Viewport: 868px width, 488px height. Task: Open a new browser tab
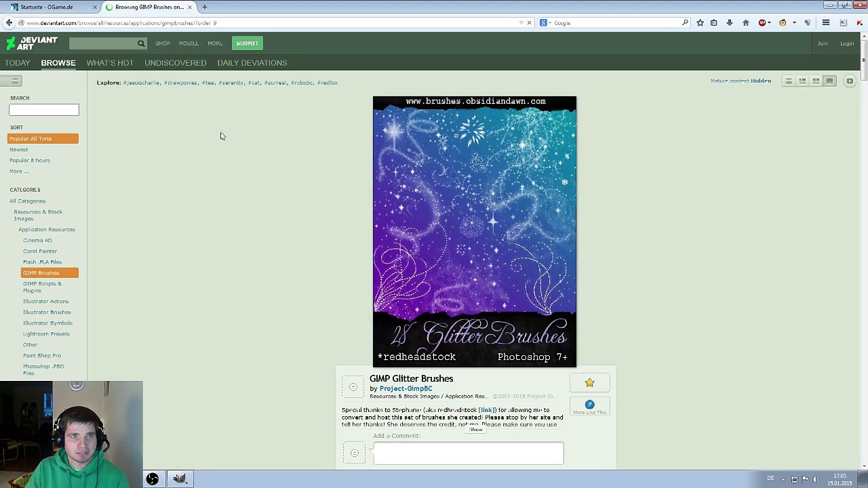[x=204, y=7]
